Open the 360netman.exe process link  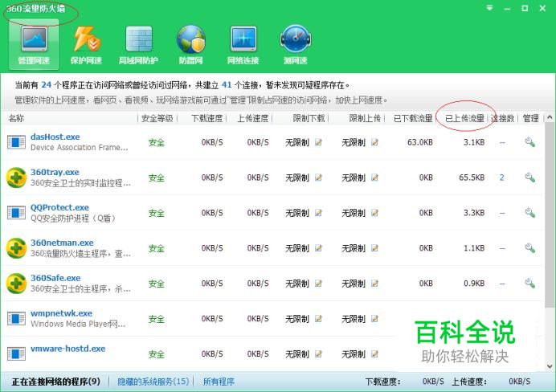click(x=62, y=243)
